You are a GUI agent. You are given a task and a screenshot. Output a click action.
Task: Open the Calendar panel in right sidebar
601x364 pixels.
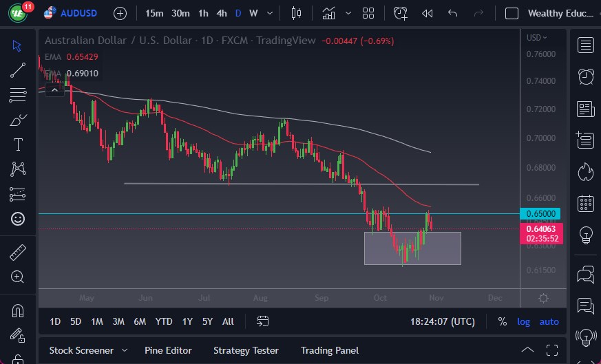(x=586, y=203)
